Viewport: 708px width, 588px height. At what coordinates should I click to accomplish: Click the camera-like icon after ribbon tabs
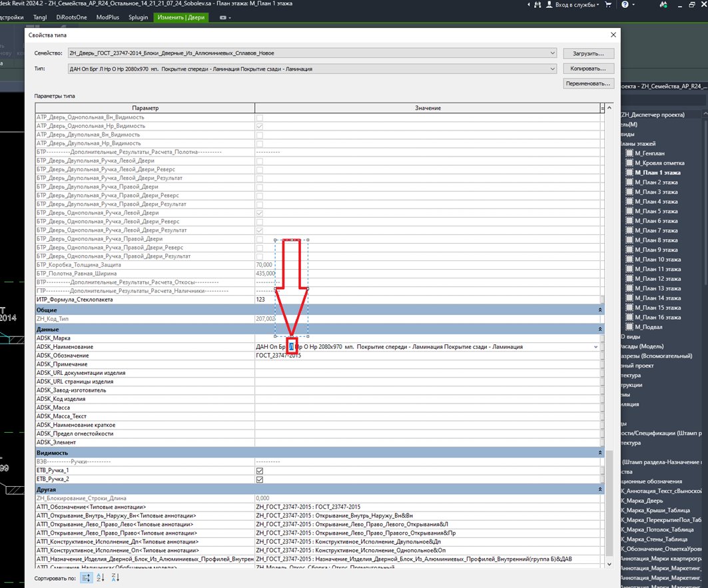[222, 17]
